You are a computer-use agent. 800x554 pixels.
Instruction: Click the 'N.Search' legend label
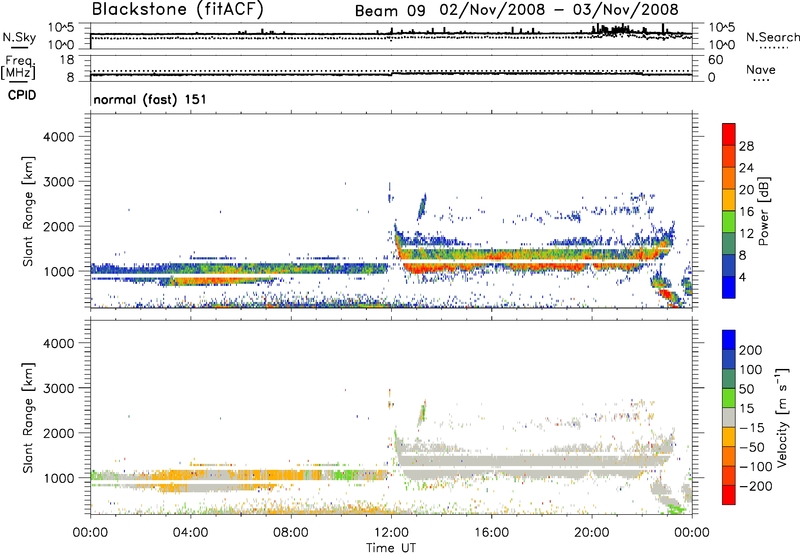[772, 37]
